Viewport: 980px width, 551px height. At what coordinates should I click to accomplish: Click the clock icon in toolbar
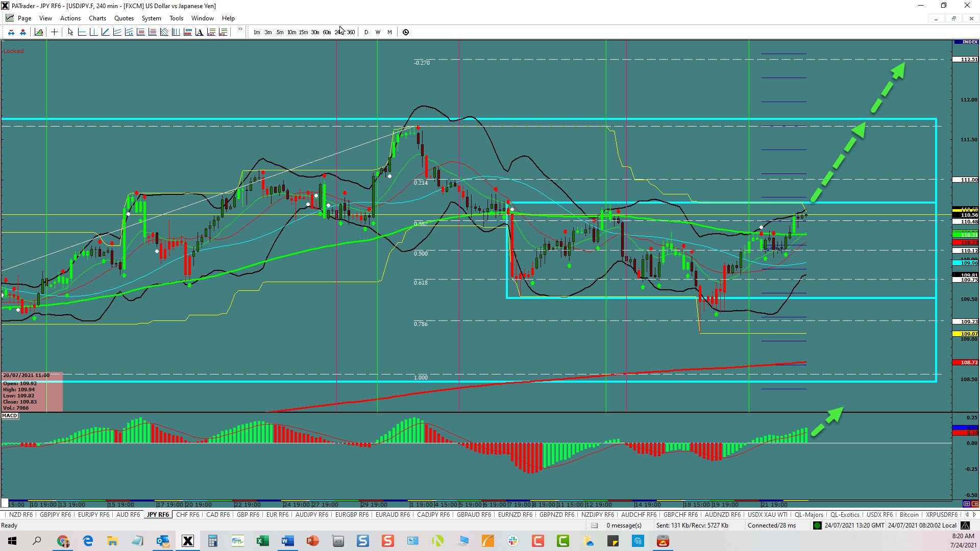coord(406,32)
